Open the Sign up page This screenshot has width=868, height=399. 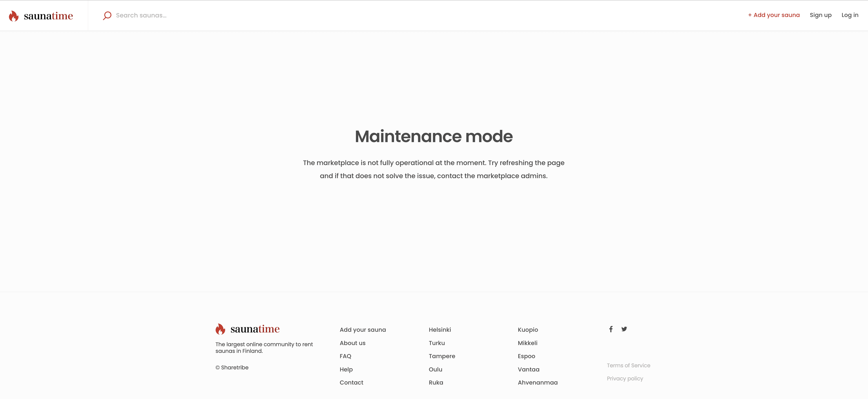tap(820, 15)
